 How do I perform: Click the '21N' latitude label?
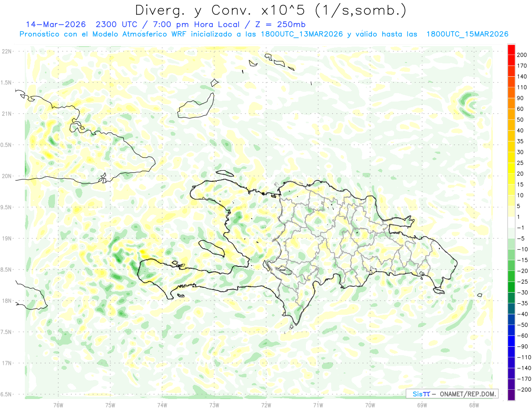tap(7, 114)
